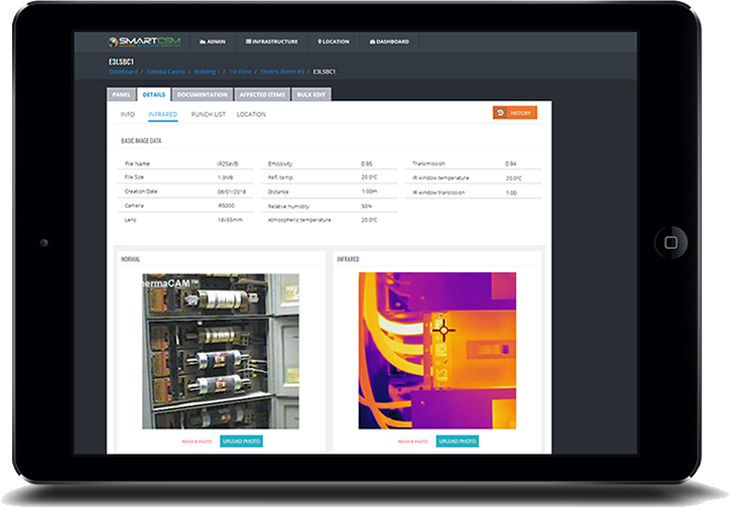
Task: Select the Lens value 18x55mm
Action: point(230,220)
